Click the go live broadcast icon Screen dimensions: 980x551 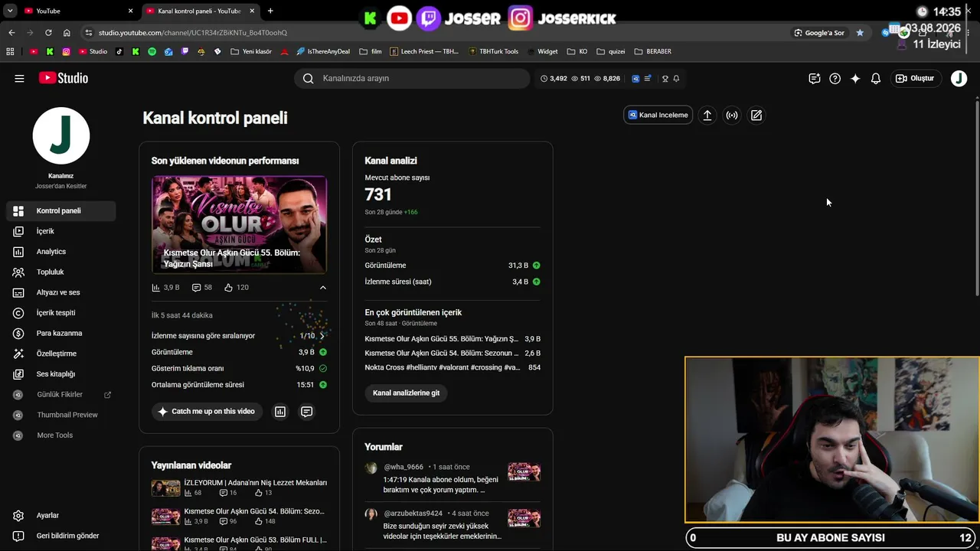(x=732, y=115)
